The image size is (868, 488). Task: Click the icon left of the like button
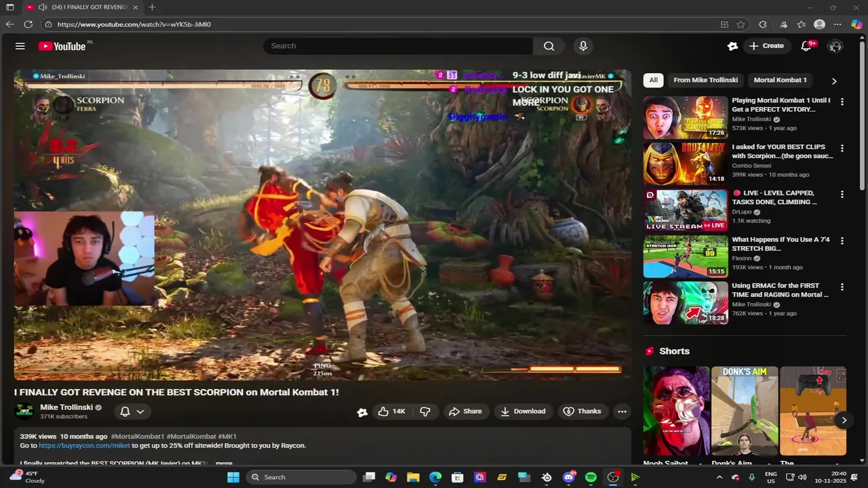(x=362, y=411)
